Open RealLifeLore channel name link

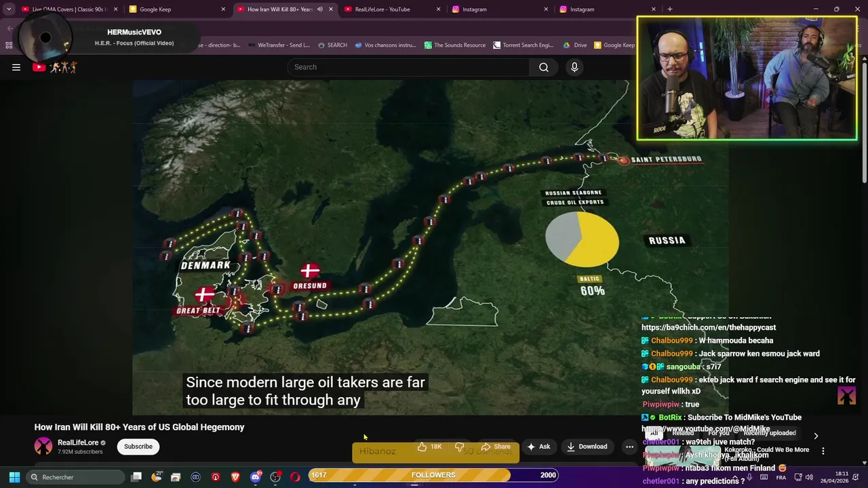coord(78,443)
